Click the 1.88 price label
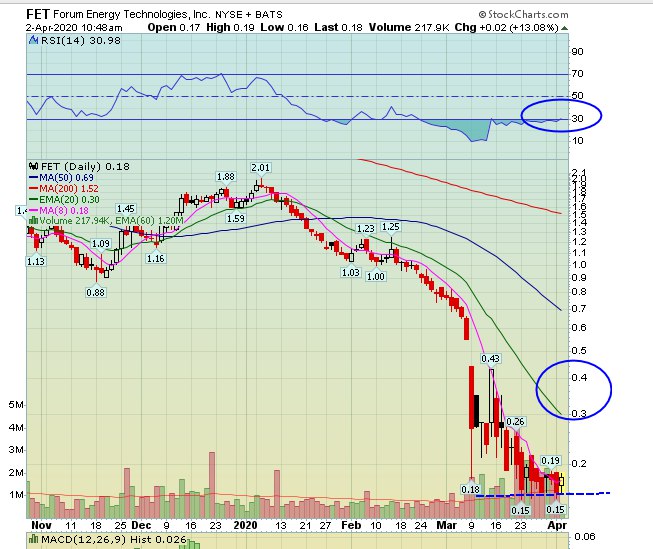 (x=226, y=177)
